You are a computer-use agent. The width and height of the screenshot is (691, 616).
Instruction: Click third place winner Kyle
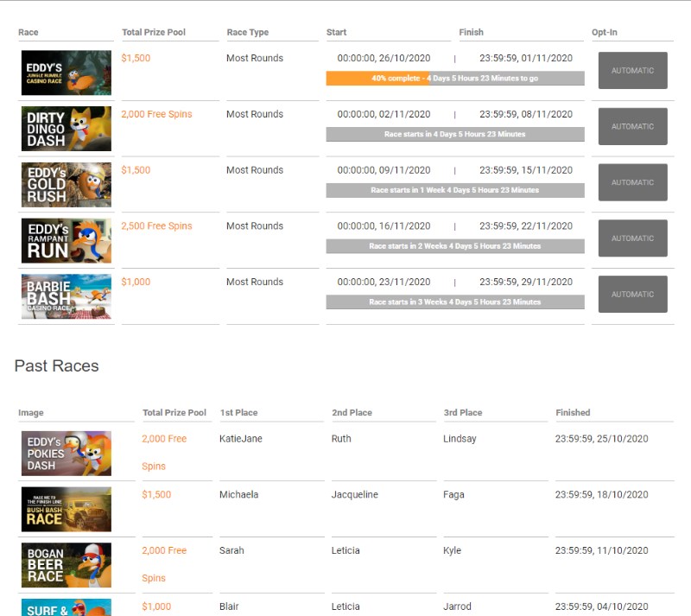[452, 550]
